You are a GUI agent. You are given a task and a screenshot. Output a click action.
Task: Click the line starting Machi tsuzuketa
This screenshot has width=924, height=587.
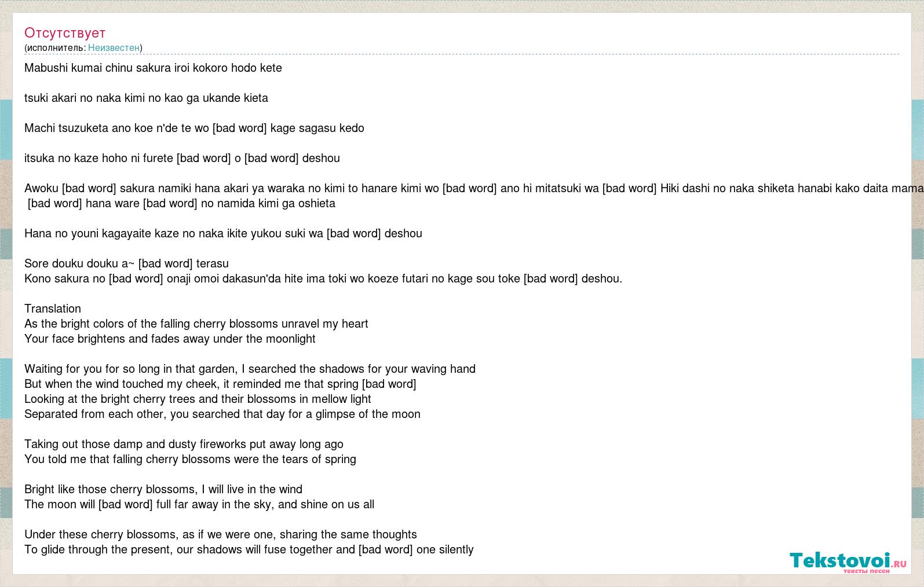pos(194,128)
